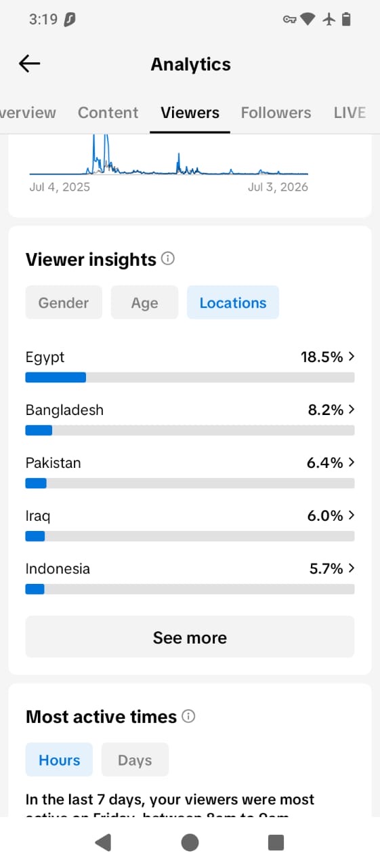Expand Bangladesh location chevron
Viewport: 380px width, 868px height.
tap(351, 410)
